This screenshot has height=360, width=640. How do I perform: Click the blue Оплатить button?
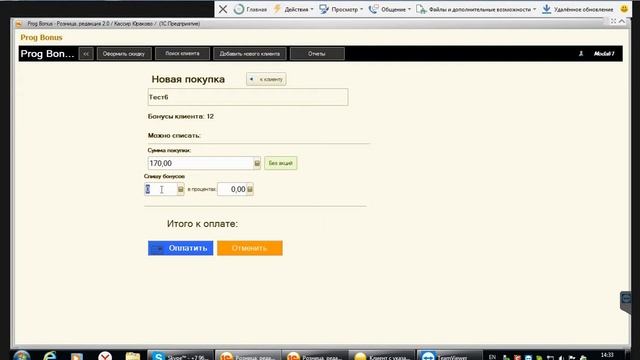tap(180, 248)
